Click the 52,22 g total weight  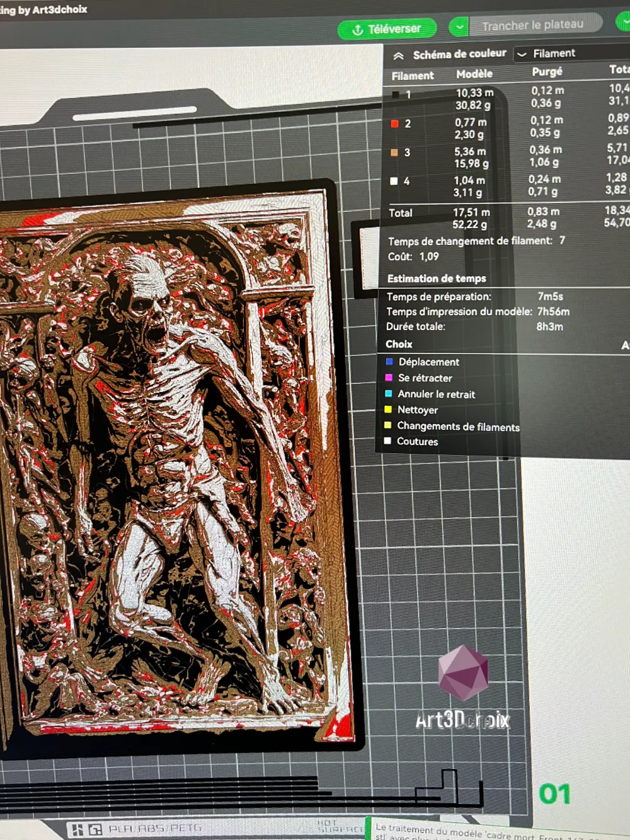point(469,225)
